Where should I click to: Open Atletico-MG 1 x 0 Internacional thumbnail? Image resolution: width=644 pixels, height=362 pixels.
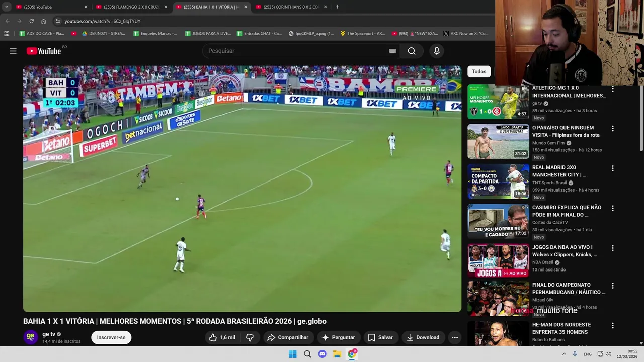click(x=498, y=102)
